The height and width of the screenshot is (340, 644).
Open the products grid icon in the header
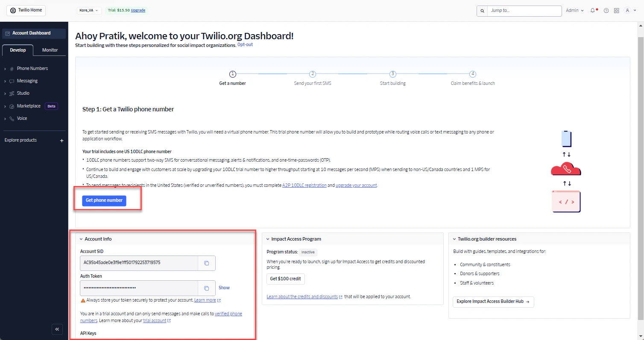pos(616,11)
